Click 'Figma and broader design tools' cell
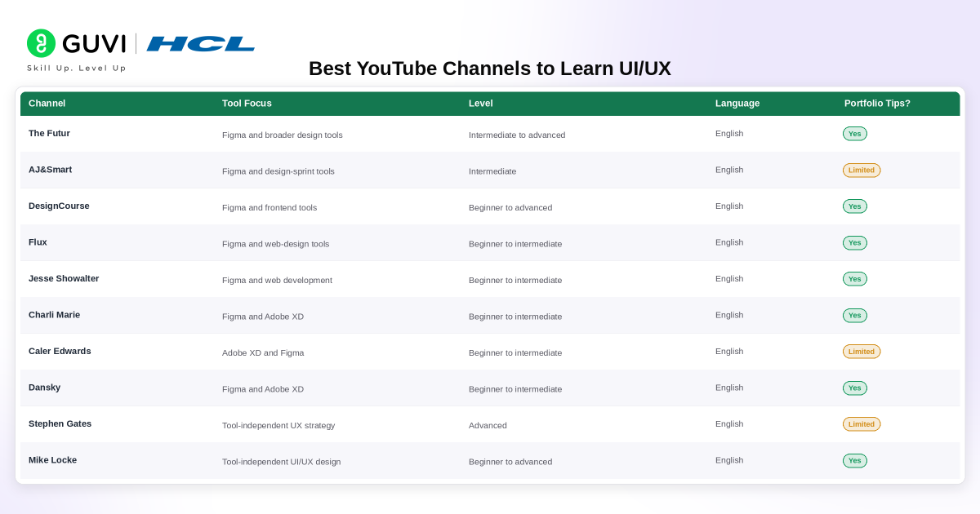 point(283,135)
